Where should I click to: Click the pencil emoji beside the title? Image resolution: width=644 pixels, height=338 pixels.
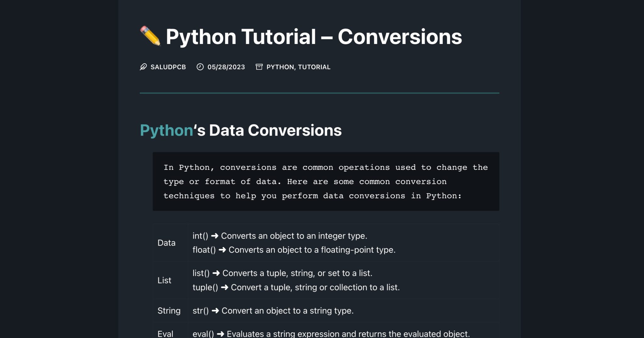tap(150, 36)
